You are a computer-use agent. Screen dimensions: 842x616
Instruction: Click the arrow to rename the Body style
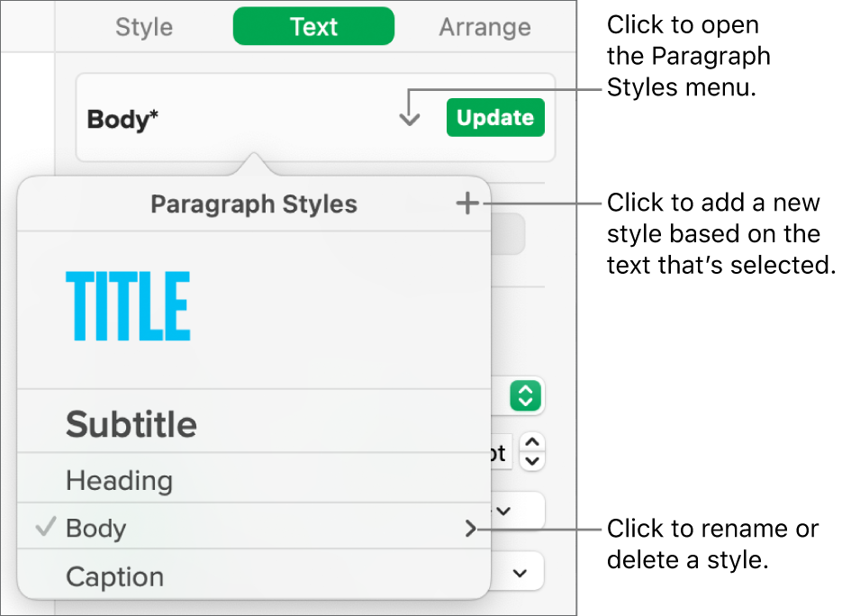pyautogui.click(x=470, y=530)
